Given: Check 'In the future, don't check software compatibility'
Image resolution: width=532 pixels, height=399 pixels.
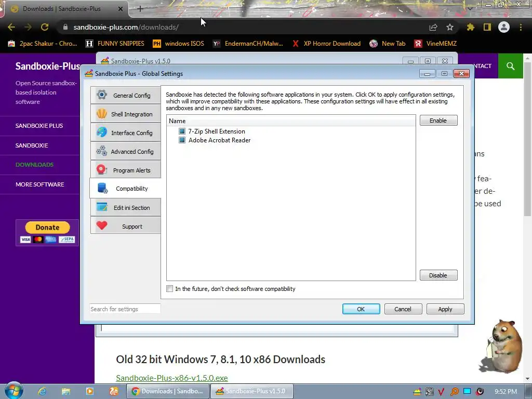Looking at the screenshot, I should [x=170, y=289].
